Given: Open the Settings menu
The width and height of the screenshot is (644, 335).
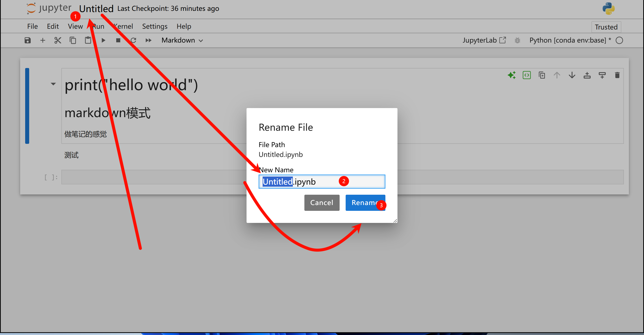Looking at the screenshot, I should pos(154,26).
